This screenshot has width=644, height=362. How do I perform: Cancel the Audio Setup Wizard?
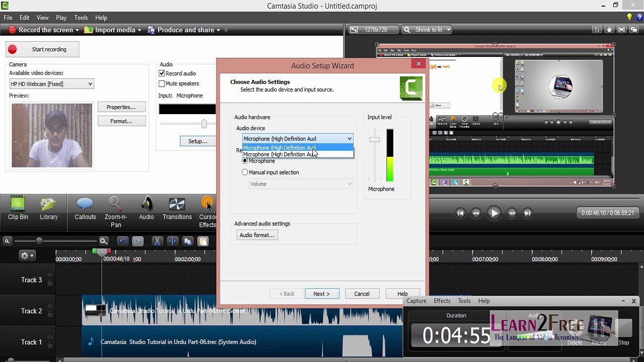pyautogui.click(x=361, y=294)
